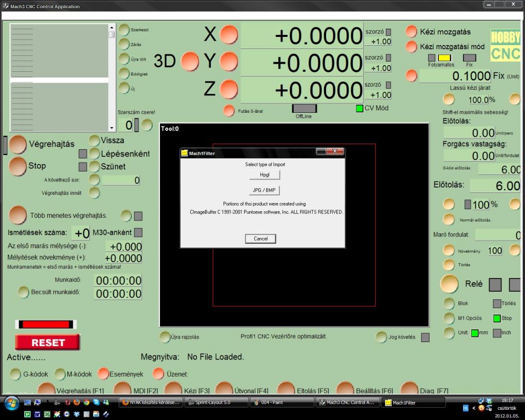This screenshot has width=525, height=420.
Task: Zero the Z axis with its red button
Action: (x=229, y=89)
